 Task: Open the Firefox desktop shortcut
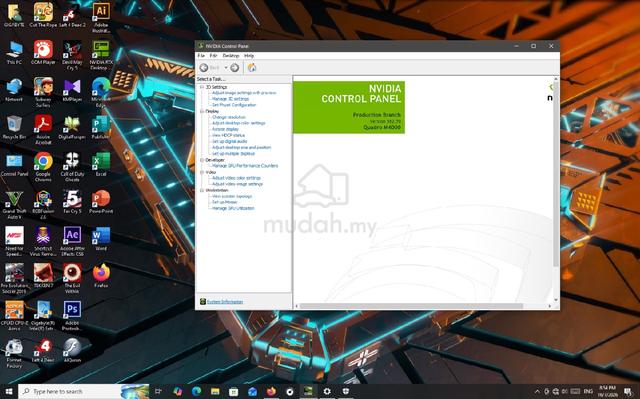click(x=101, y=276)
